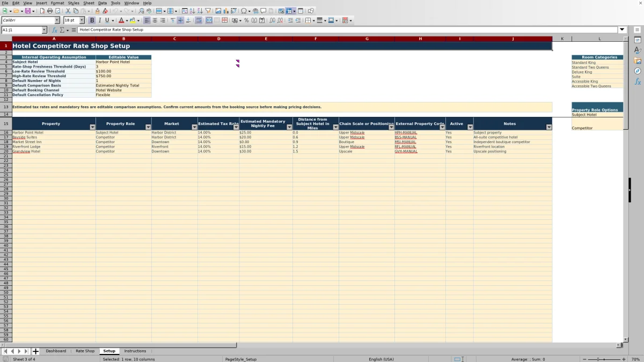Click the PageStyle_Setup status bar field
The width and height of the screenshot is (644, 362).
click(x=241, y=359)
